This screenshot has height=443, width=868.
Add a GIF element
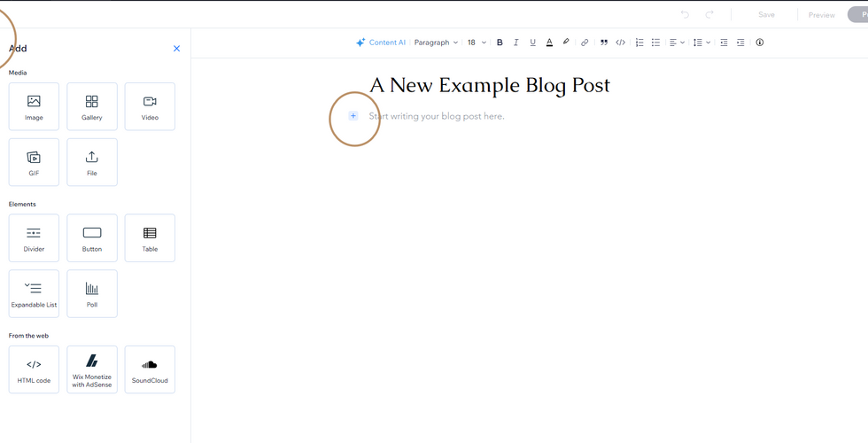pyautogui.click(x=34, y=162)
